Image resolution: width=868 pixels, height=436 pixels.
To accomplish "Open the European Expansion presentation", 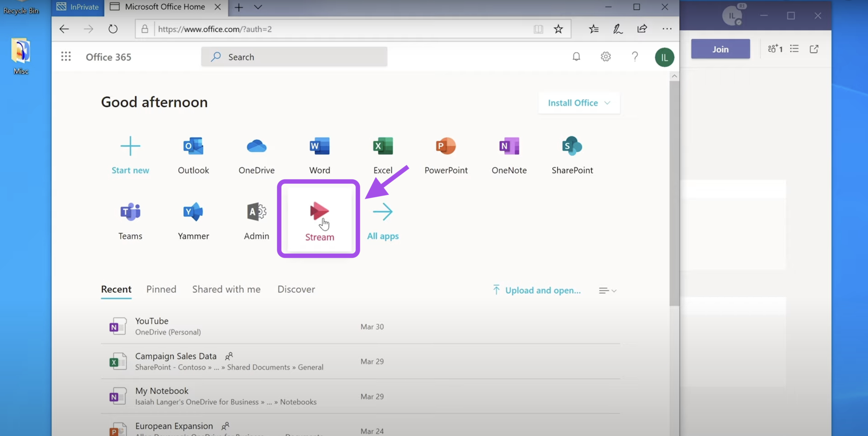I will (361, 426).
